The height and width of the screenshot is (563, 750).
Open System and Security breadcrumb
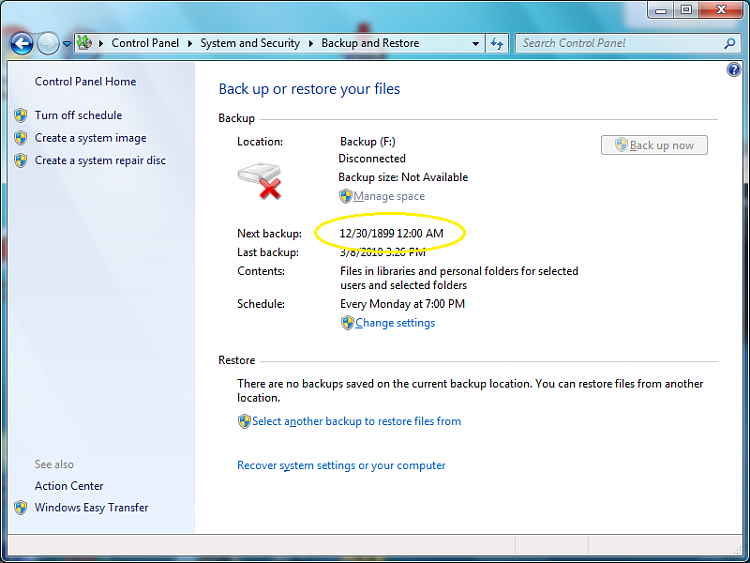click(x=250, y=43)
